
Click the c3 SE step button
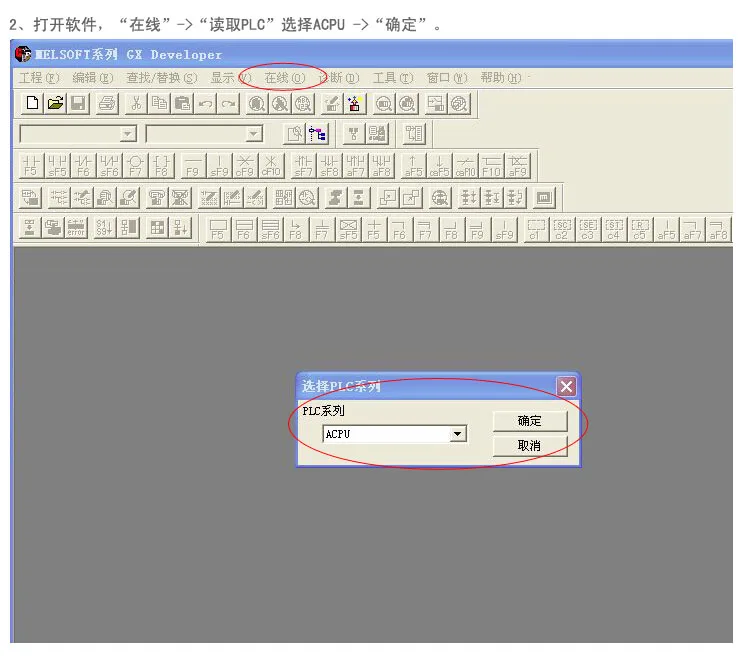(x=588, y=230)
